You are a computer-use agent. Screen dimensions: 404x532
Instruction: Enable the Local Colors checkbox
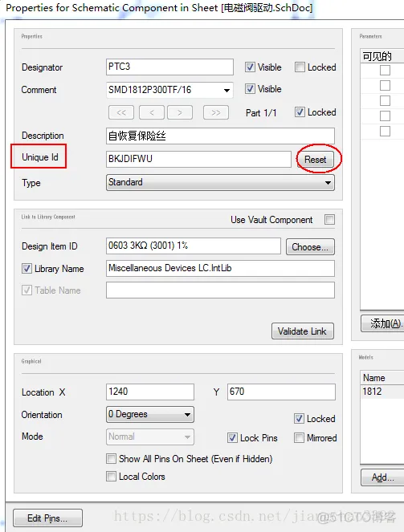(111, 477)
